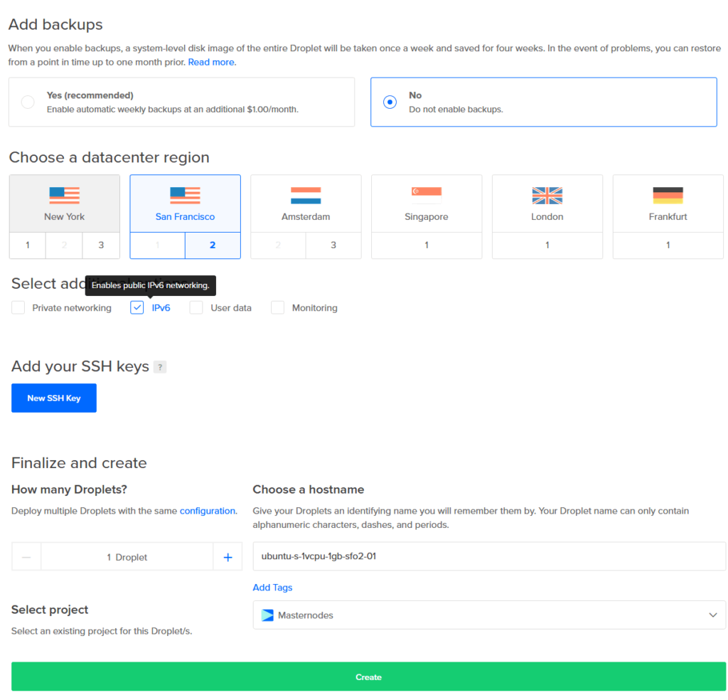
Task: Click the Create button
Action: coord(368,677)
